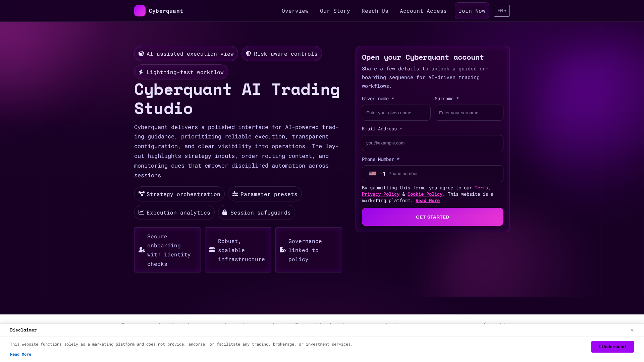This screenshot has height=362, width=644.
Task: Click the governance policy document icon
Action: (283, 250)
